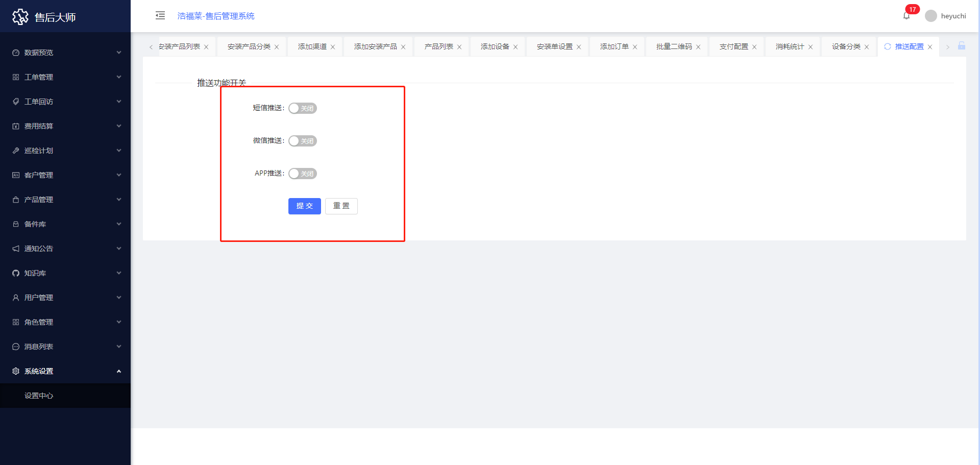The image size is (980, 465).
Task: Click the 重置 reset button
Action: (x=341, y=206)
